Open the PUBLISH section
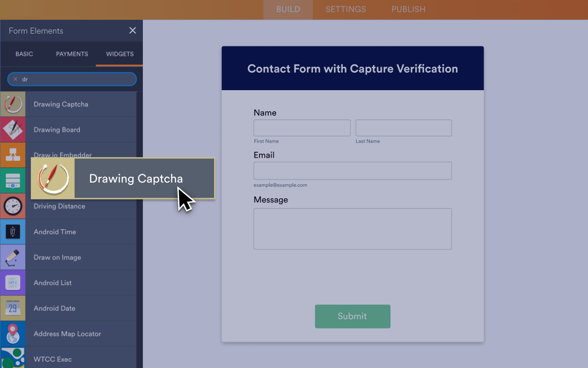This screenshot has width=588, height=368. 408,9
